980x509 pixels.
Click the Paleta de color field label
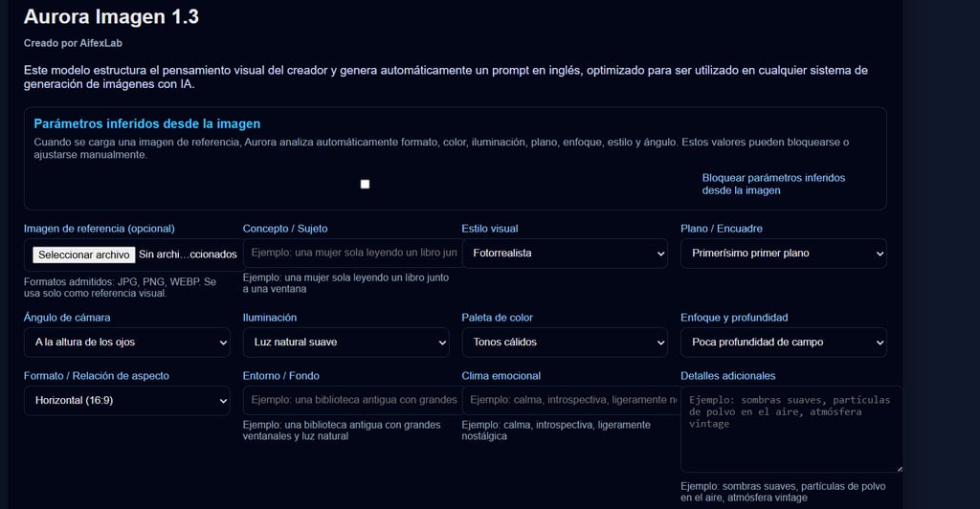497,318
